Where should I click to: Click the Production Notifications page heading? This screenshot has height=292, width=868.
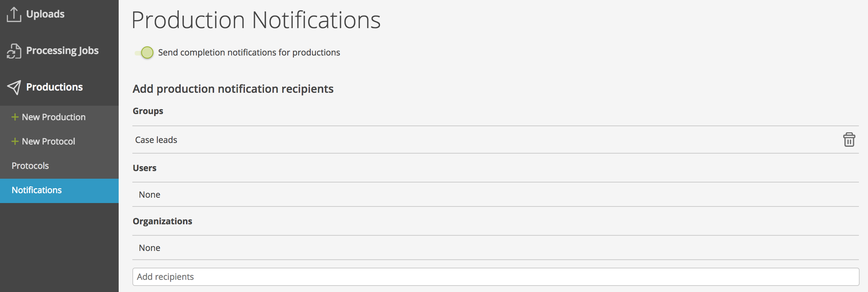[256, 20]
